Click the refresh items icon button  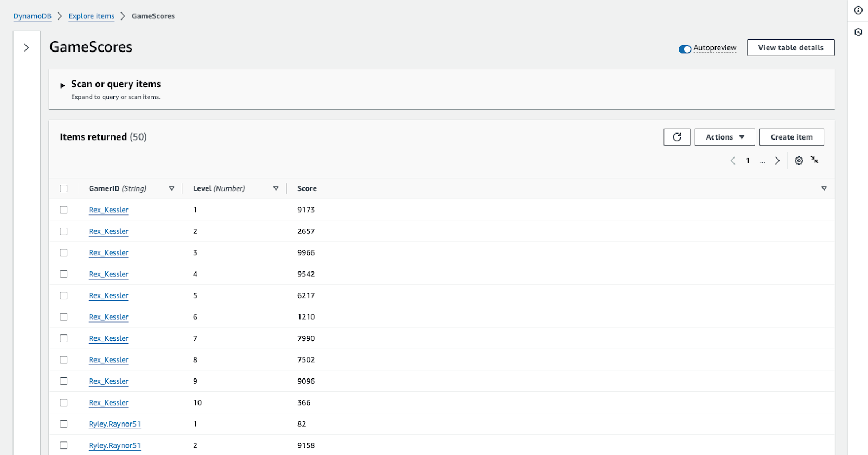[676, 137]
